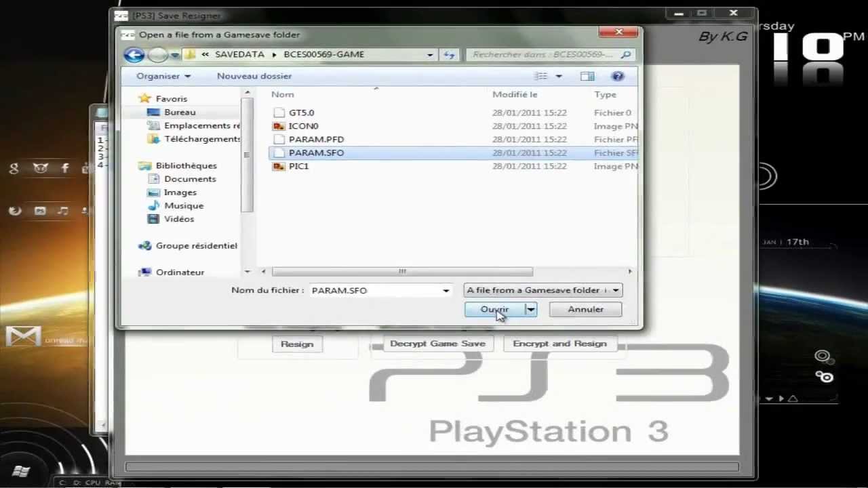Click the horizontal scrollbar of the file list
The height and width of the screenshot is (488, 868).
(x=402, y=272)
